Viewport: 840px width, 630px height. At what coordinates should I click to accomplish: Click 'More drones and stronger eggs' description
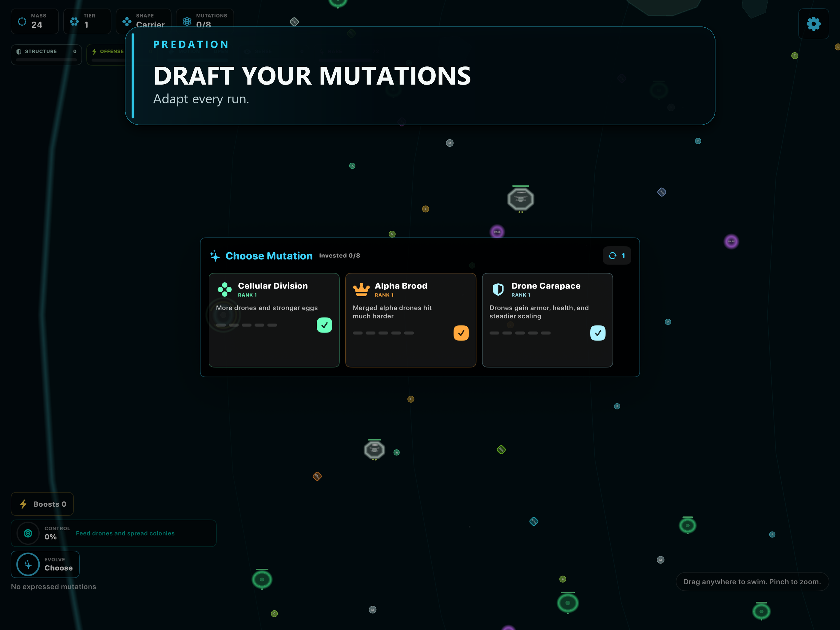267,308
